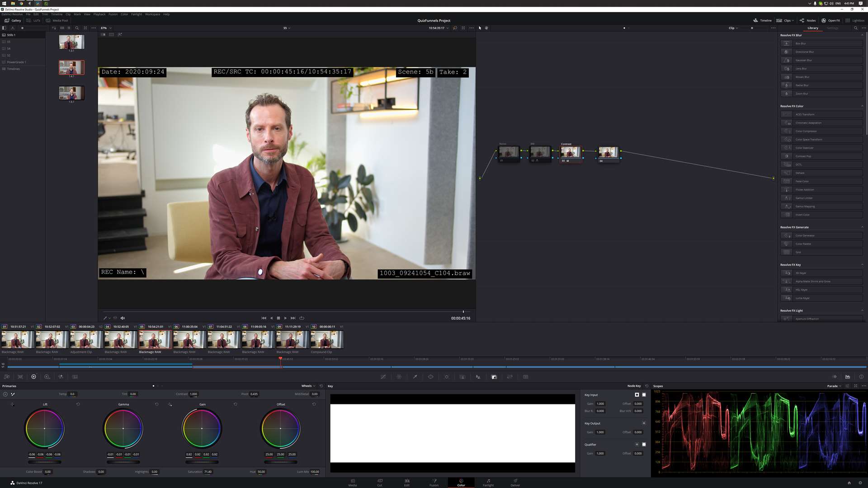Toggle viewer loop playback
This screenshot has height=488, width=868.
(302, 318)
